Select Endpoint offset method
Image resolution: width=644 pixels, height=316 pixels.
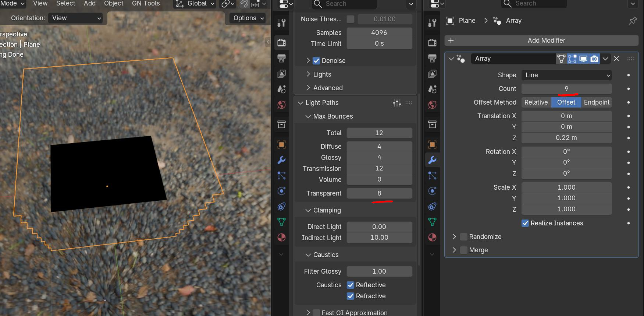click(597, 102)
